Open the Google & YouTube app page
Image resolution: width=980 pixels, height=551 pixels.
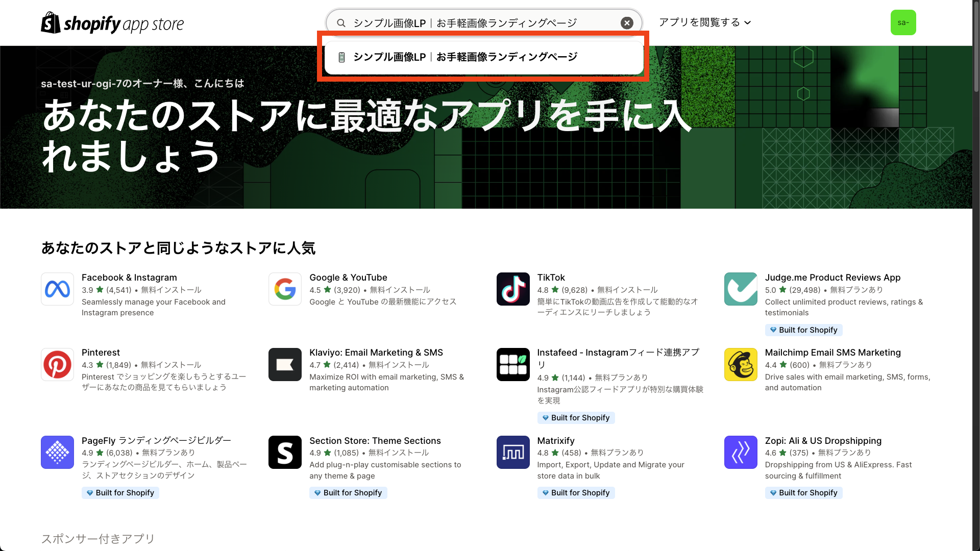pyautogui.click(x=348, y=277)
